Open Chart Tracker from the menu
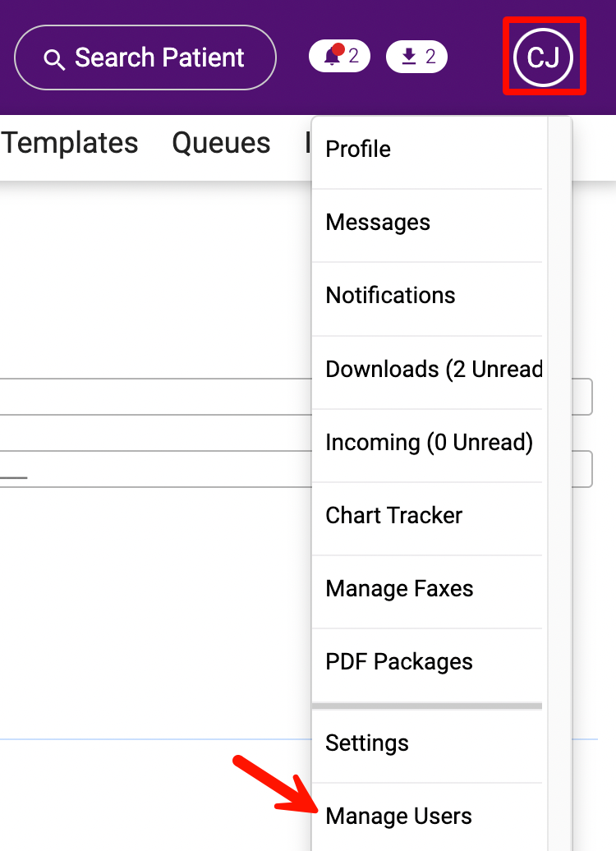Screen dimensions: 616x851 394,516
